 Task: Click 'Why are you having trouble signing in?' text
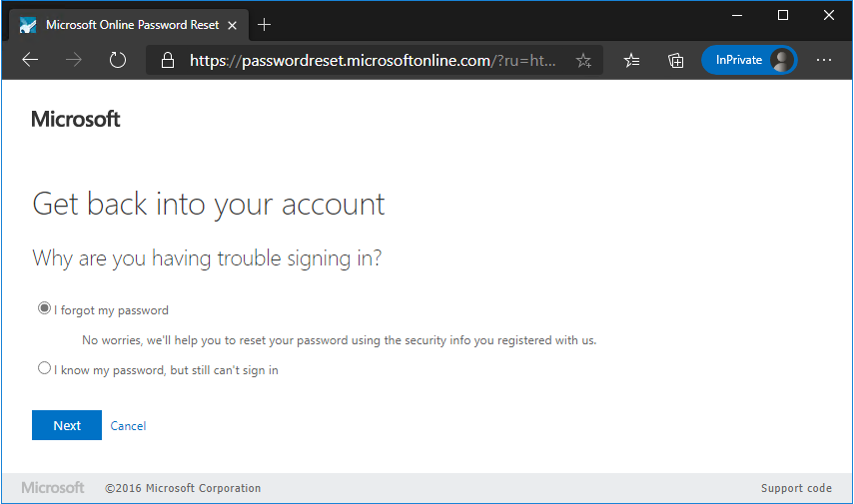pyautogui.click(x=207, y=257)
